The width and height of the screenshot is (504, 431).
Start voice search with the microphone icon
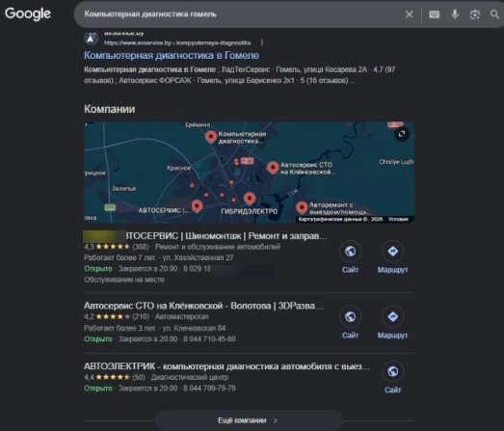point(455,14)
